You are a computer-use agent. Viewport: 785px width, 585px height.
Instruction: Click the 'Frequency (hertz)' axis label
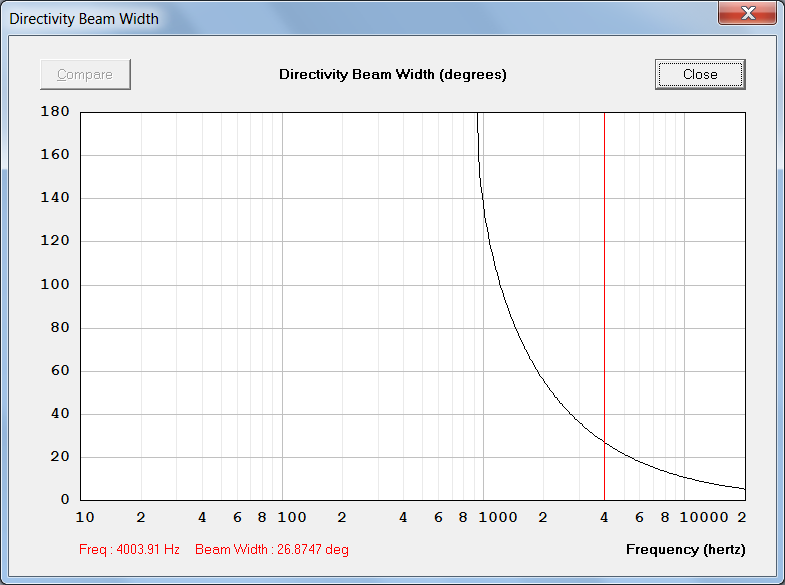pyautogui.click(x=686, y=549)
